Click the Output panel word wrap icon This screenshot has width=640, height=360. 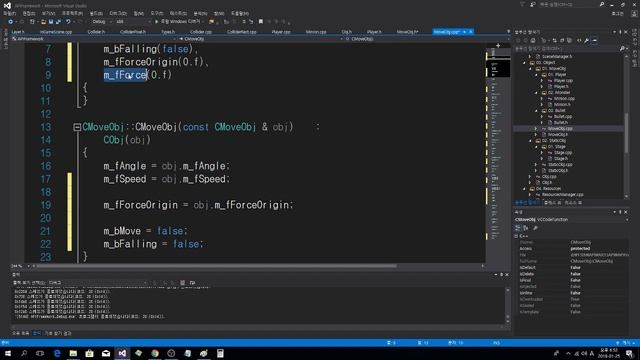(192, 282)
